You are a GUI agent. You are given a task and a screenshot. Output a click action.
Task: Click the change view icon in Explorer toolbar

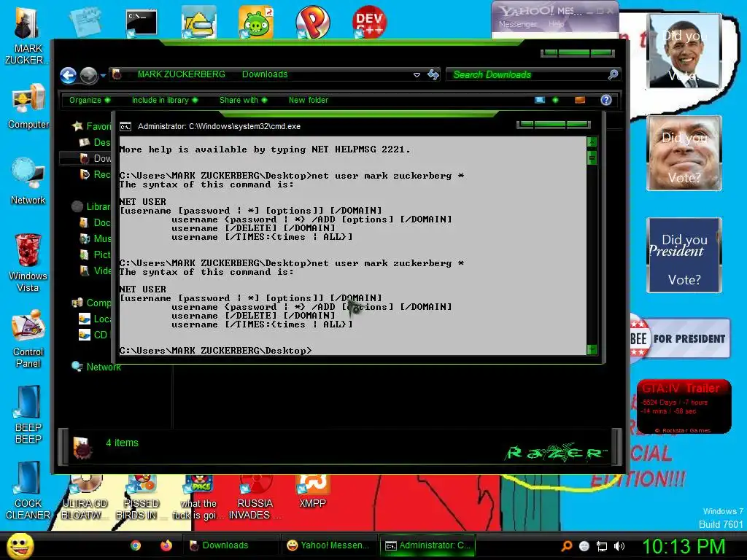coord(540,100)
